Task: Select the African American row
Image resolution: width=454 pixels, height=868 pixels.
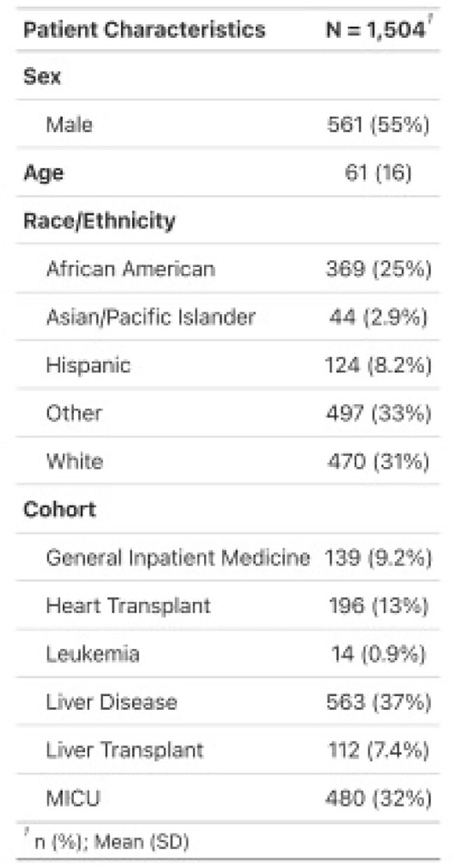Action: (227, 269)
